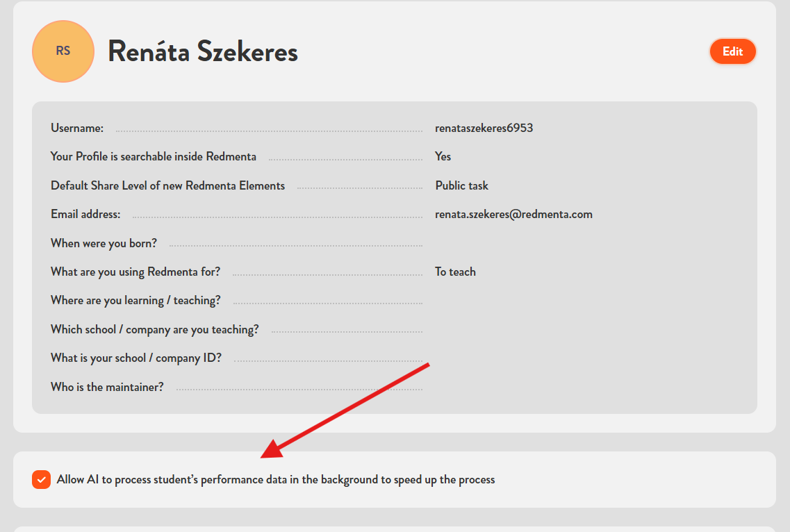Viewport: 790px width, 532px height.
Task: Click the username value renataszekeres6953
Action: click(x=484, y=128)
